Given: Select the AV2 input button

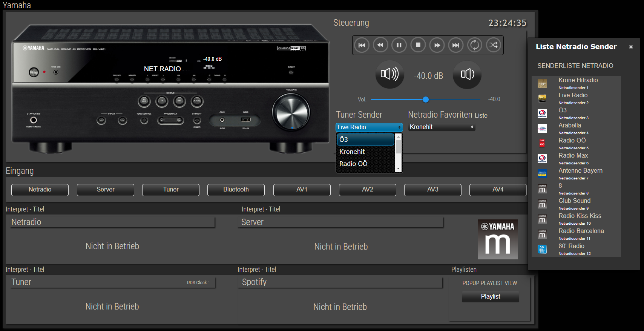Looking at the screenshot, I should tap(368, 190).
